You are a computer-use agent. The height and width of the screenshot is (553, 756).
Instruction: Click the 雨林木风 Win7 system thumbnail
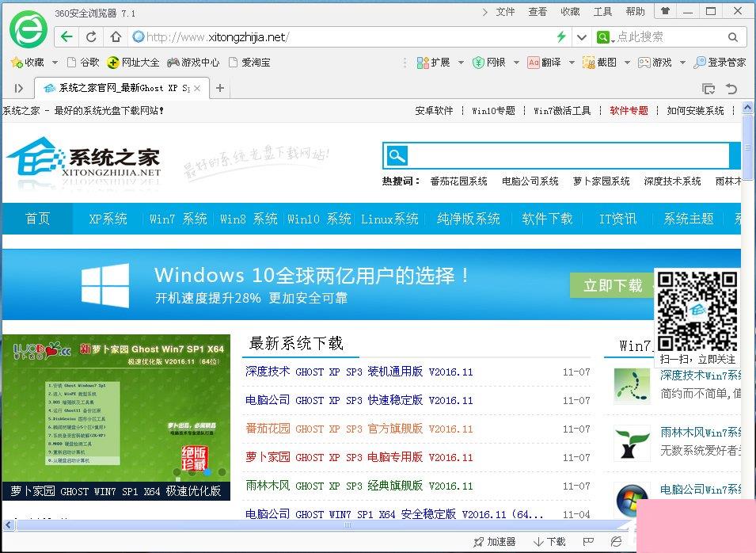click(x=633, y=443)
